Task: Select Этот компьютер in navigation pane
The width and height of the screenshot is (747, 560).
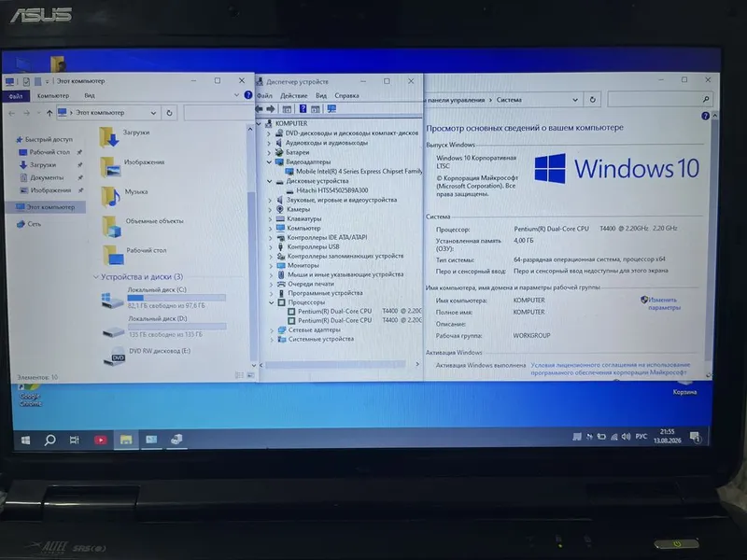Action: [46, 207]
